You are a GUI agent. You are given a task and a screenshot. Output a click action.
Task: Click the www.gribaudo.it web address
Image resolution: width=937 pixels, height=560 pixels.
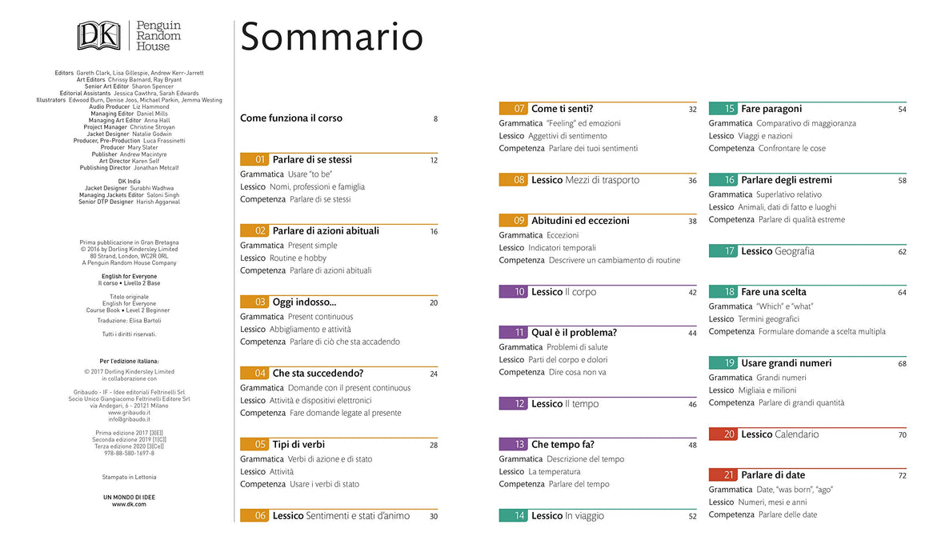click(129, 412)
